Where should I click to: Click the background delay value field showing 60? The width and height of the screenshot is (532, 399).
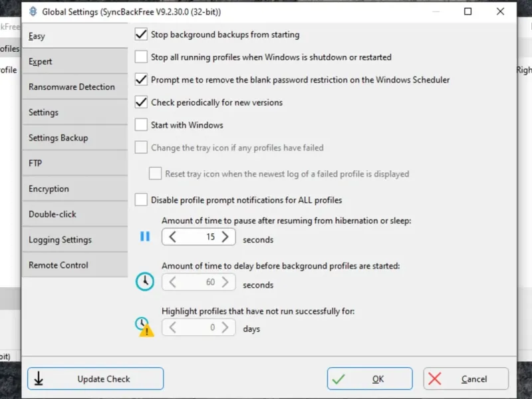pyautogui.click(x=198, y=282)
